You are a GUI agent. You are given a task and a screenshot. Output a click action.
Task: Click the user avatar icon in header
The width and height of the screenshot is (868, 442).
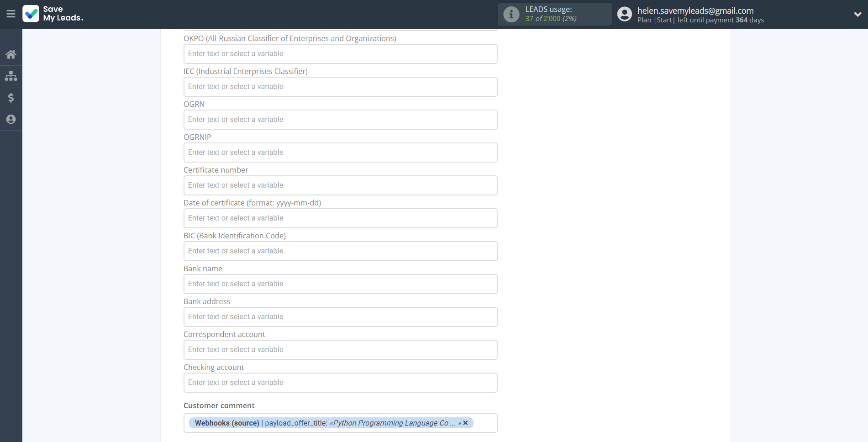pyautogui.click(x=625, y=14)
